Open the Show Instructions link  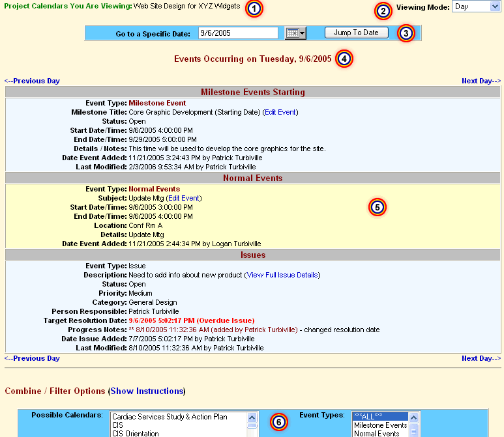click(x=147, y=391)
